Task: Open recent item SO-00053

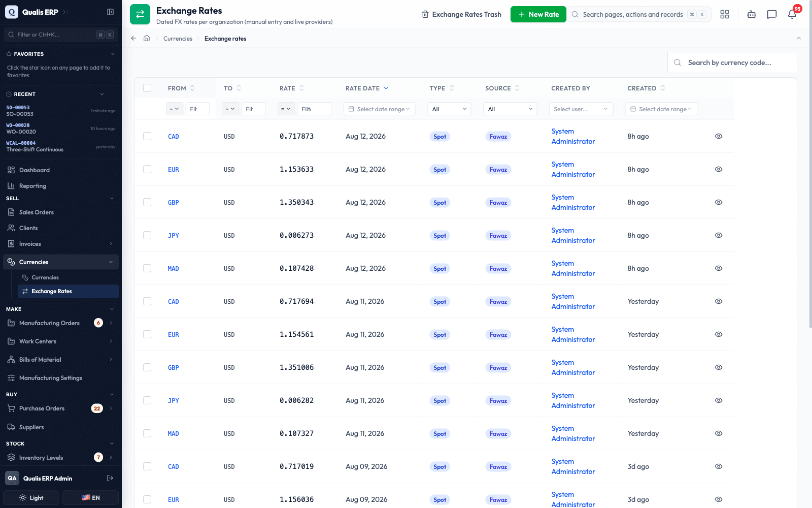Action: click(x=61, y=111)
